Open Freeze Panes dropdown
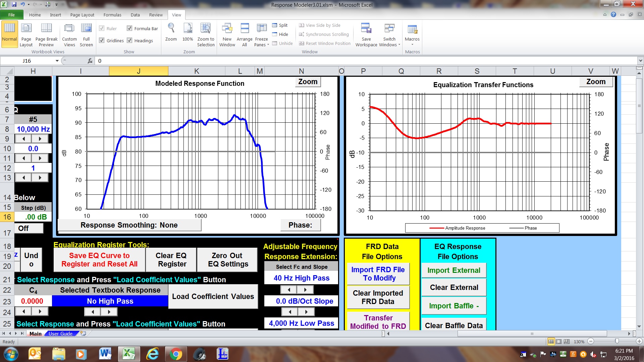This screenshot has width=644, height=362. click(x=262, y=35)
